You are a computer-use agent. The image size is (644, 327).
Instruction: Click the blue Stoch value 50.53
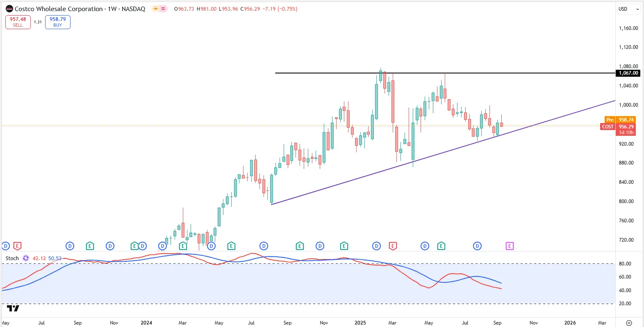pyautogui.click(x=55, y=258)
